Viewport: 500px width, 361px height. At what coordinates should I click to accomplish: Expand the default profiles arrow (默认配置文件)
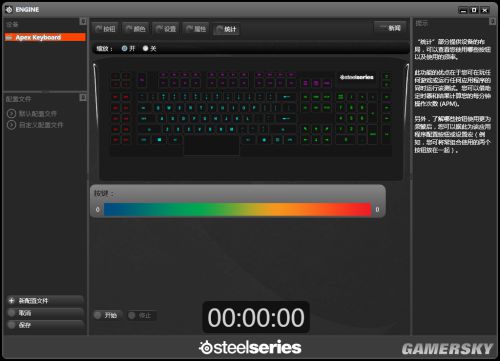pyautogui.click(x=11, y=114)
